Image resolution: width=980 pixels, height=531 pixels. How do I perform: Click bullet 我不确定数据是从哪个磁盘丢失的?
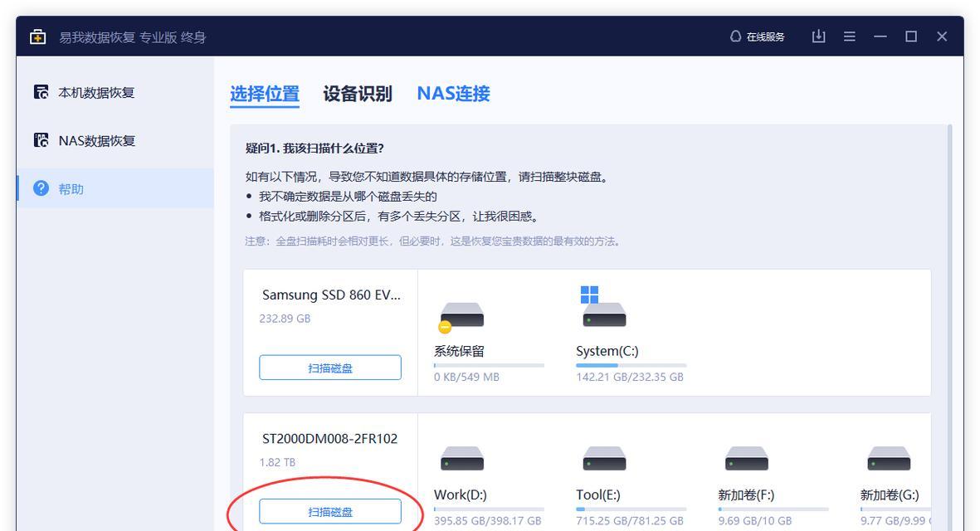349,197
